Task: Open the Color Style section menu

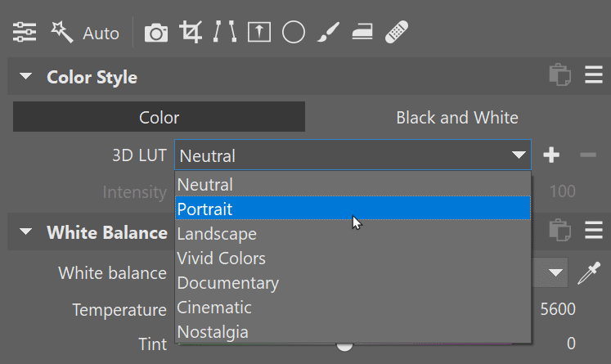Action: coord(594,74)
